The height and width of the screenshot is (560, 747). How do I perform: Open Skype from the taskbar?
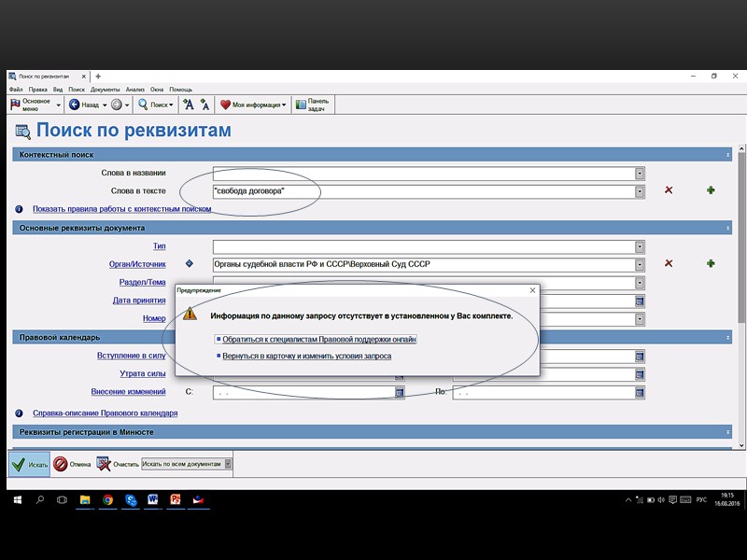131,499
